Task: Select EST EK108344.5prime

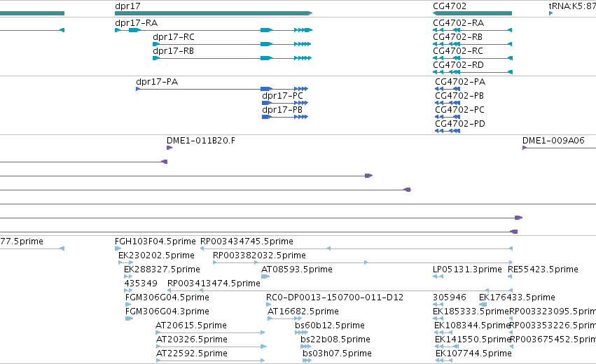Action: point(443,332)
